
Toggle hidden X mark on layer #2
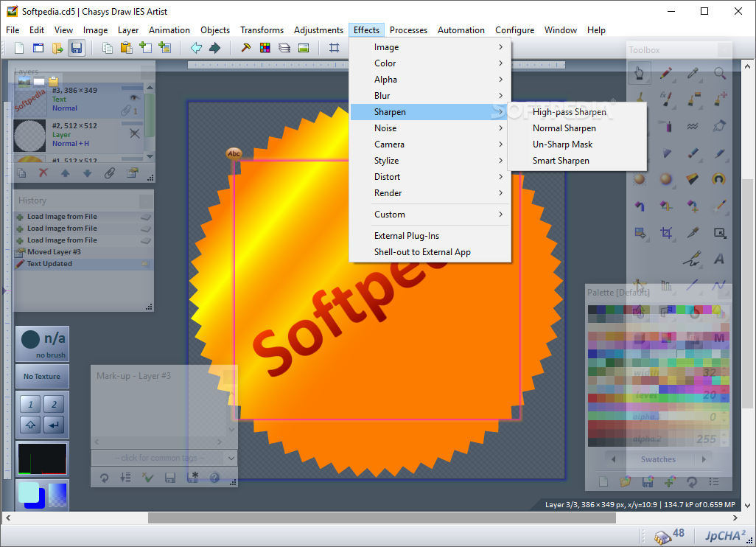135,133
